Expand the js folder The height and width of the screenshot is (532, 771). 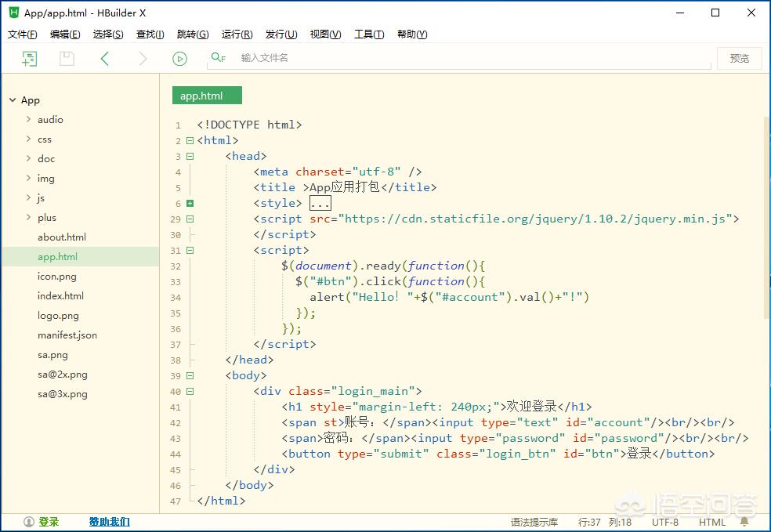(28, 197)
